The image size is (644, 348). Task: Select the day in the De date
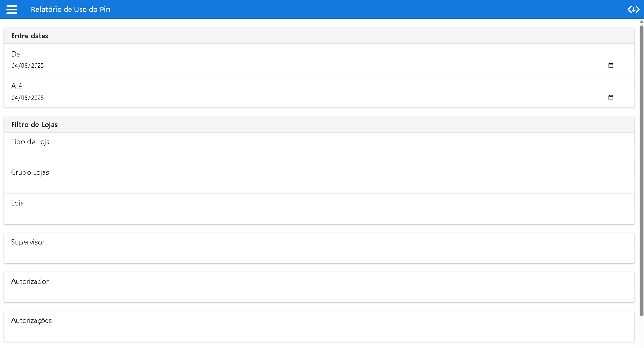[x=15, y=66]
